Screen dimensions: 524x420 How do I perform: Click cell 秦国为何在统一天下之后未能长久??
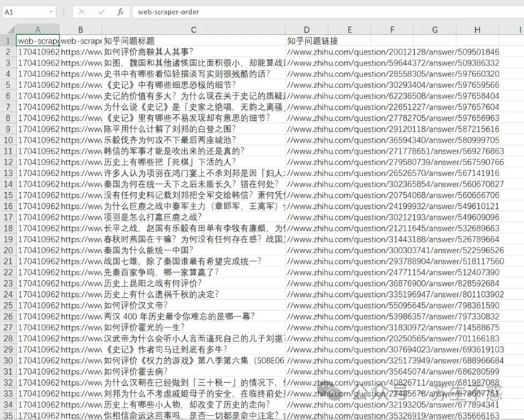point(194,184)
